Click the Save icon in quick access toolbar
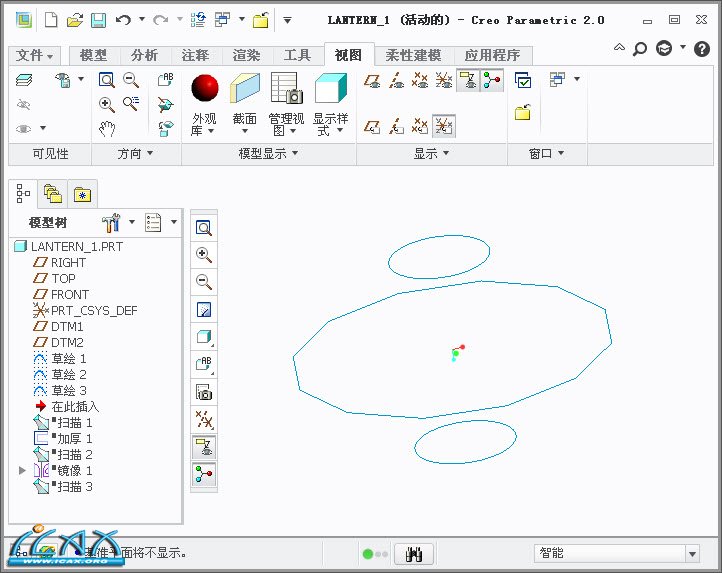The image size is (722, 573). point(98,19)
